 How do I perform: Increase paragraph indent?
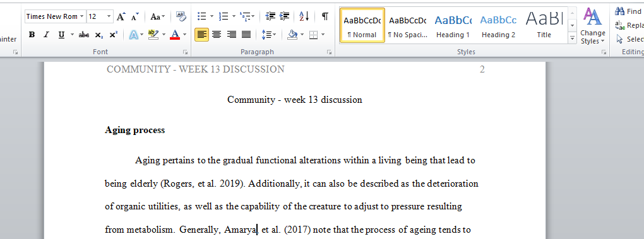coord(285,16)
